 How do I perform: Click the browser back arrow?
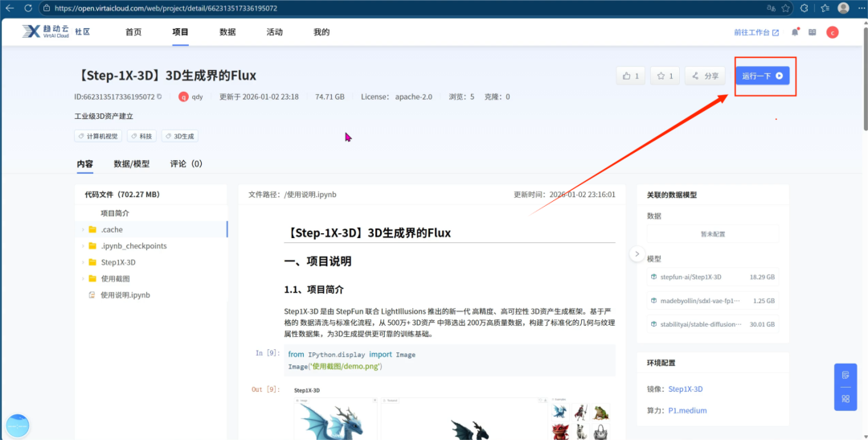(10, 8)
